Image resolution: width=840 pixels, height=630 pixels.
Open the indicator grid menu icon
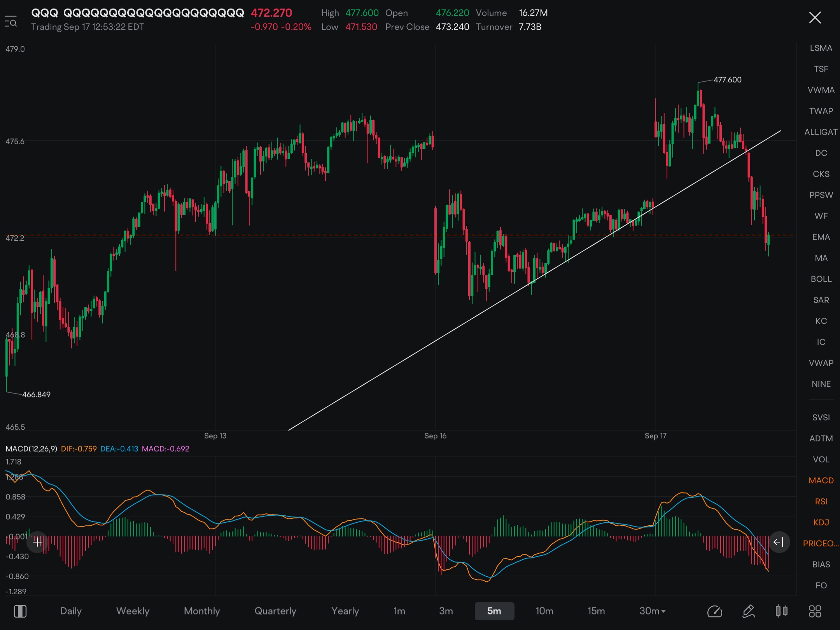815,611
